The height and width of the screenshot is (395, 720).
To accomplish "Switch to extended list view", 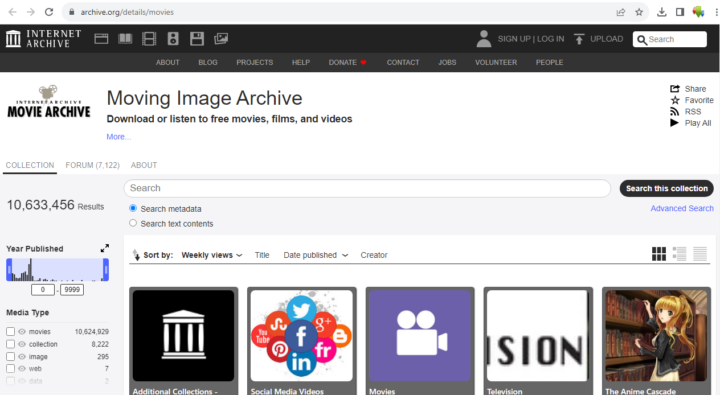I will click(x=680, y=254).
